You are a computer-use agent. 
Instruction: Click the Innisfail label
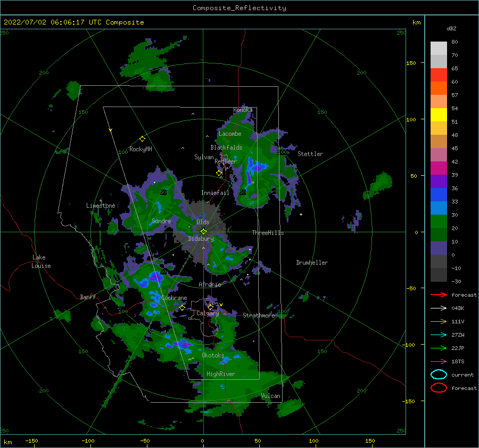point(215,193)
